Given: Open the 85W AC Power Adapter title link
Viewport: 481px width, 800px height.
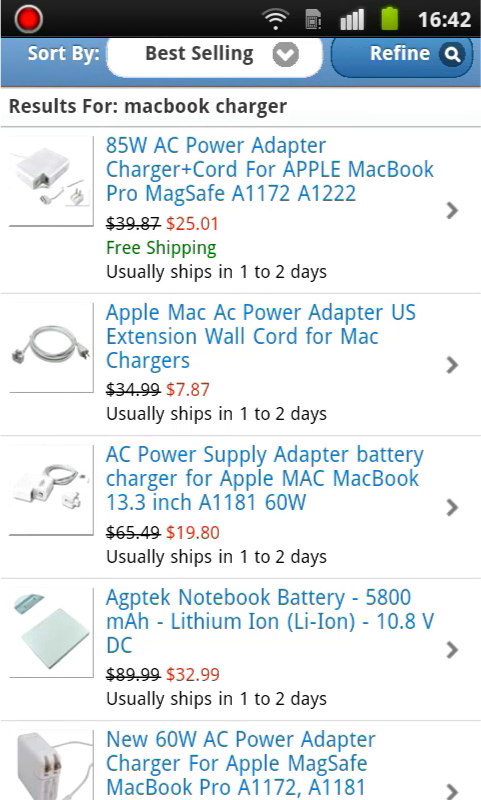Looking at the screenshot, I should pos(270,169).
